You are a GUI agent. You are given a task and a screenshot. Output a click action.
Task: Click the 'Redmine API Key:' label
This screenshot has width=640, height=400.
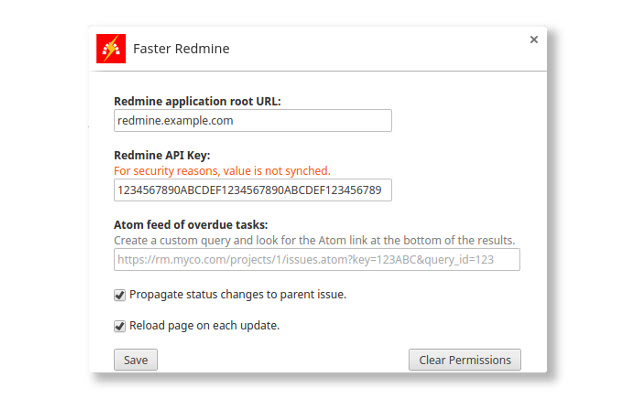[162, 156]
